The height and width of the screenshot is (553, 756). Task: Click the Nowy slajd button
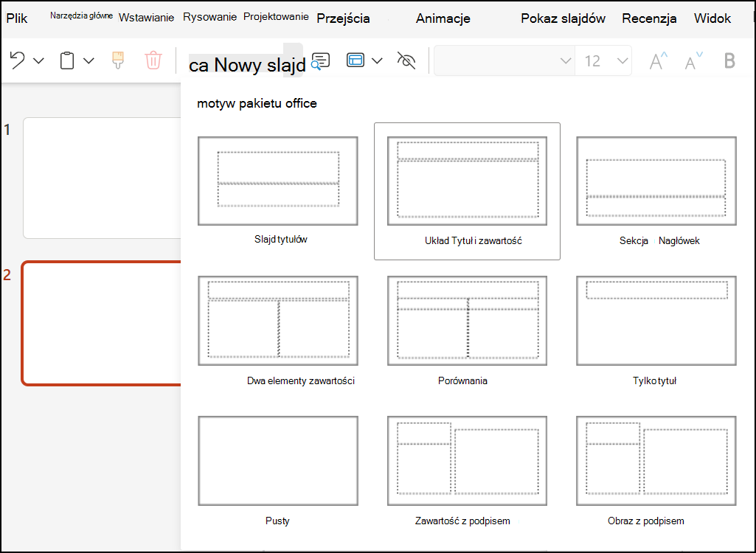click(x=247, y=65)
